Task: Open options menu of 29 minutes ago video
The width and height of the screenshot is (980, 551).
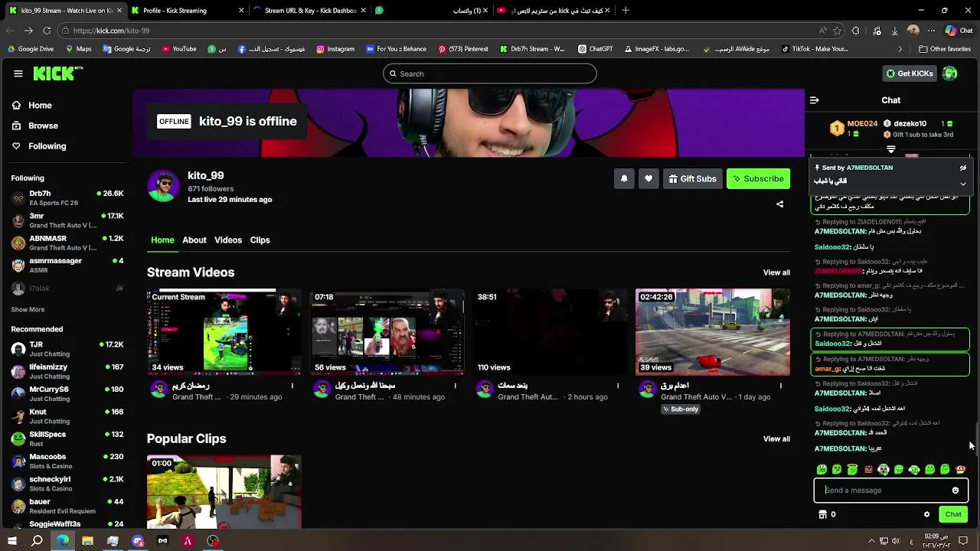Action: [292, 386]
